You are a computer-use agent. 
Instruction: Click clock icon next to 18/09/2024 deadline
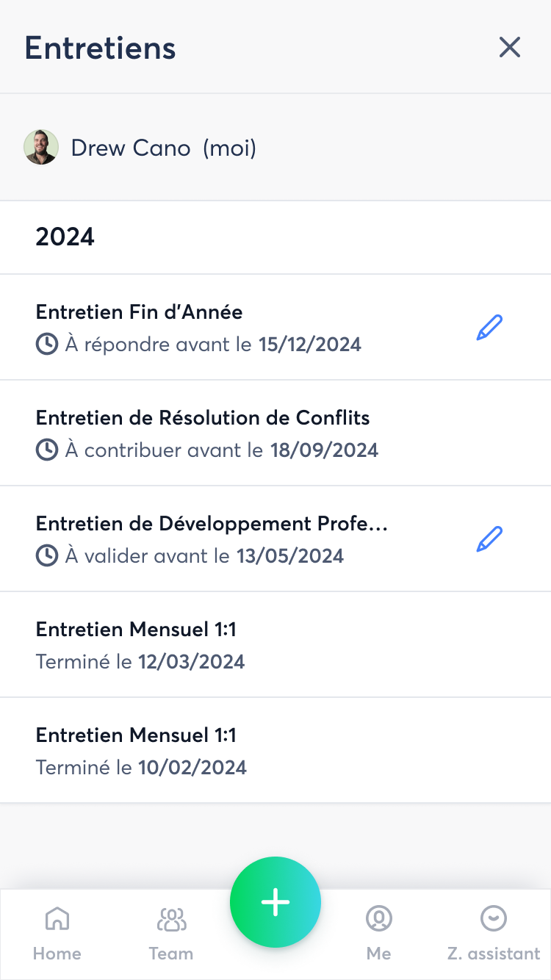(47, 450)
